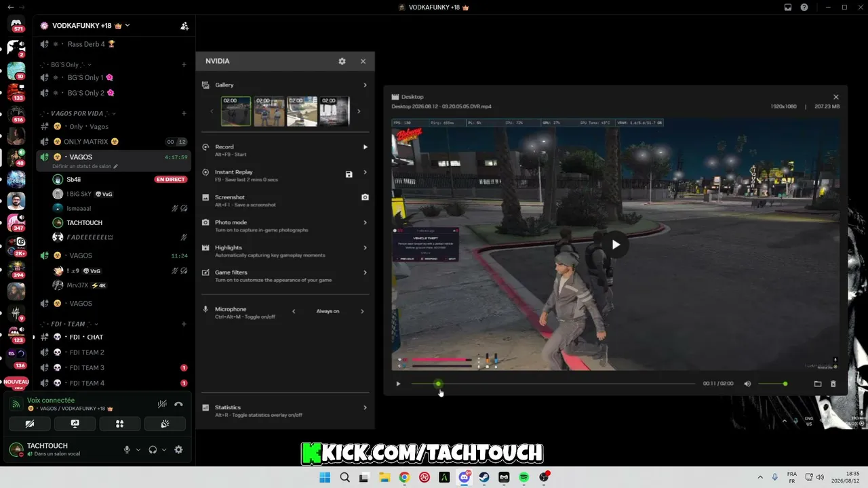This screenshot has height=488, width=868.
Task: Save Instant Replay with the floppy icon
Action: click(x=349, y=174)
